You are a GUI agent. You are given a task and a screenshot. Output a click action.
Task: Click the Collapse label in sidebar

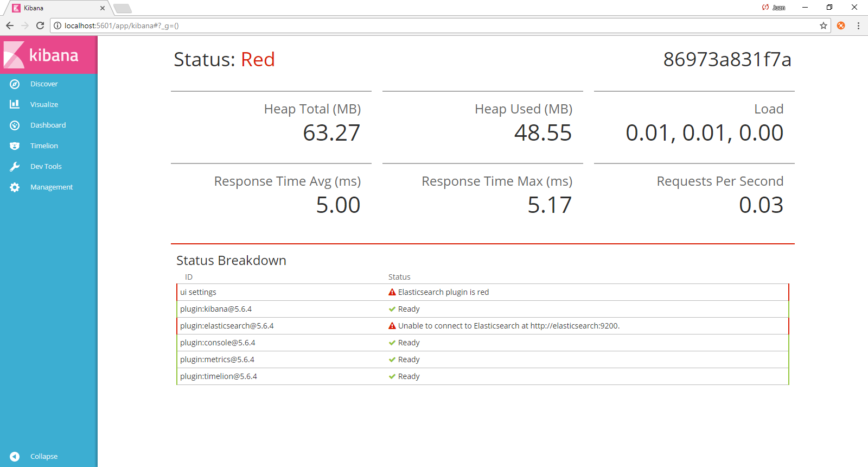pos(44,457)
